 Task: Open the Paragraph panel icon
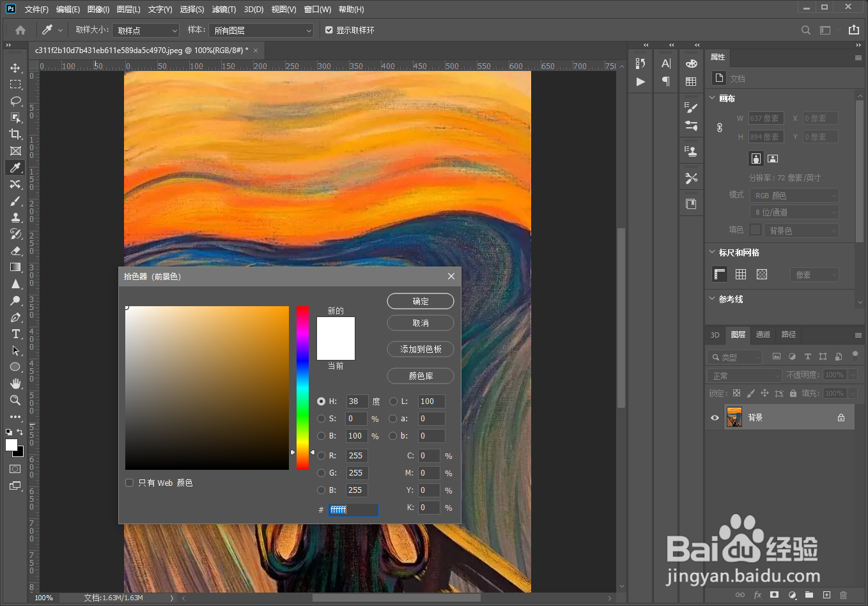tap(666, 81)
